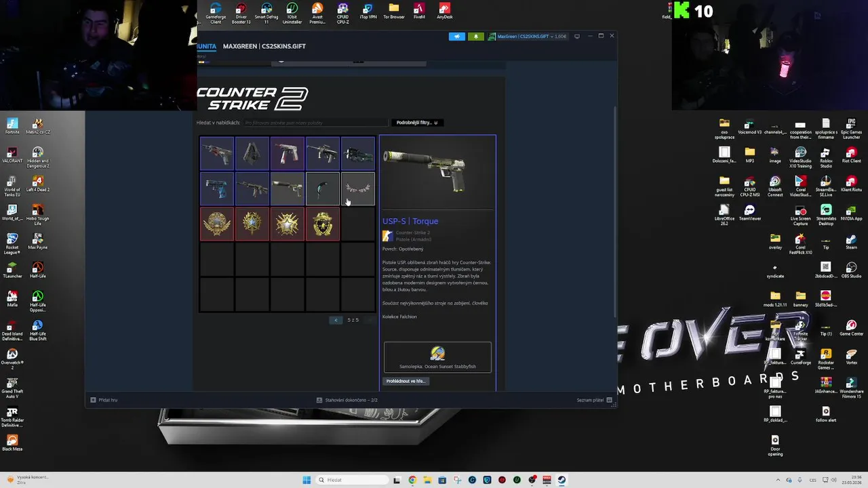Open MaxGreen account dropdown in Steam
This screenshot has width=868, height=488.
coord(527,36)
